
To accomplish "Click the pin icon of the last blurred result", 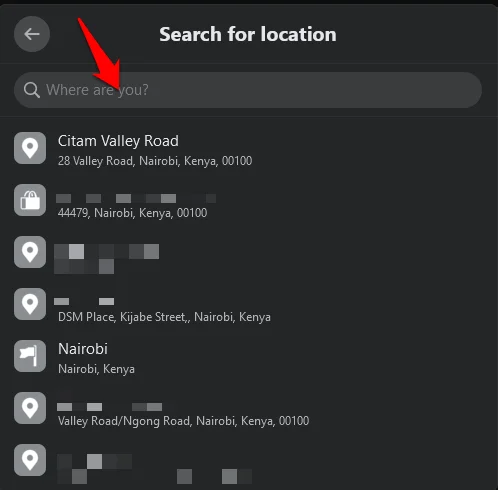I will point(30,460).
